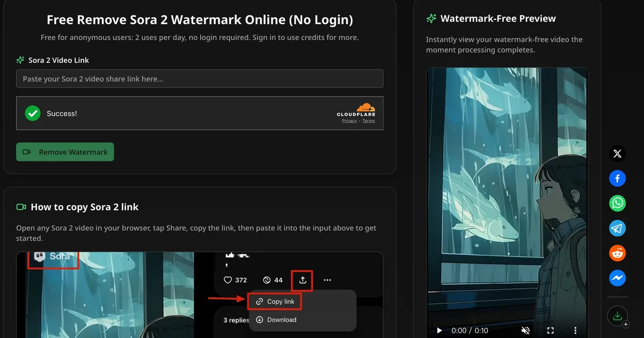Viewport: 644px width, 338px height.
Task: Open Cloudflare Privacy link
Action: [x=349, y=121]
